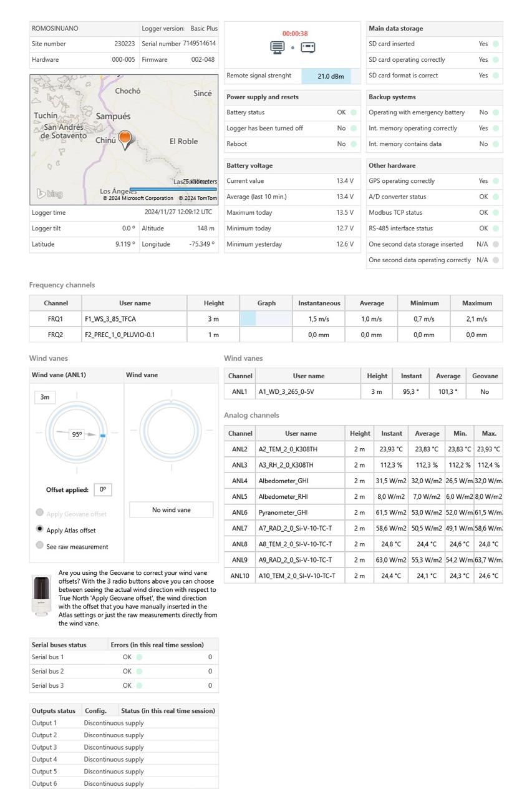Click the Remote signal strength 21.0 dBm value
This screenshot has width=532, height=799.
tap(330, 76)
